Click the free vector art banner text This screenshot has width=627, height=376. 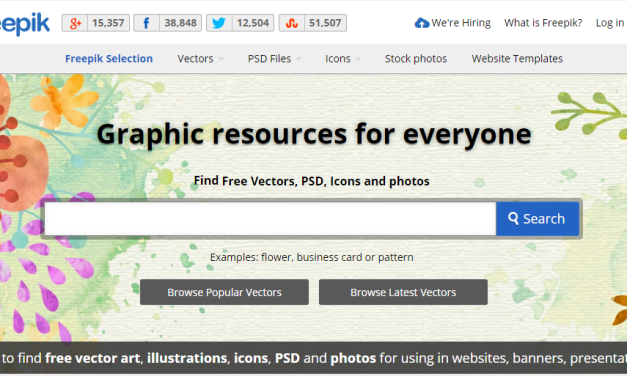point(93,358)
